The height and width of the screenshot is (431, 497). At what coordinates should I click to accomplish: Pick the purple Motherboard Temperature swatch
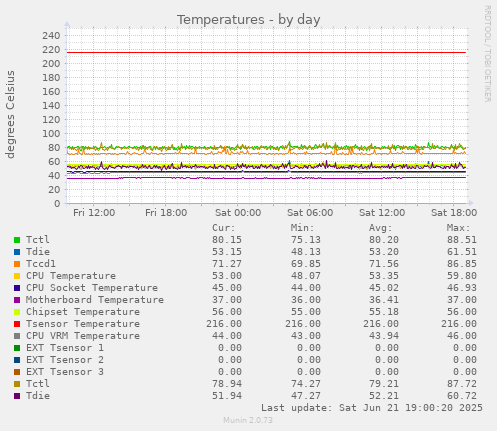pyautogui.click(x=17, y=300)
